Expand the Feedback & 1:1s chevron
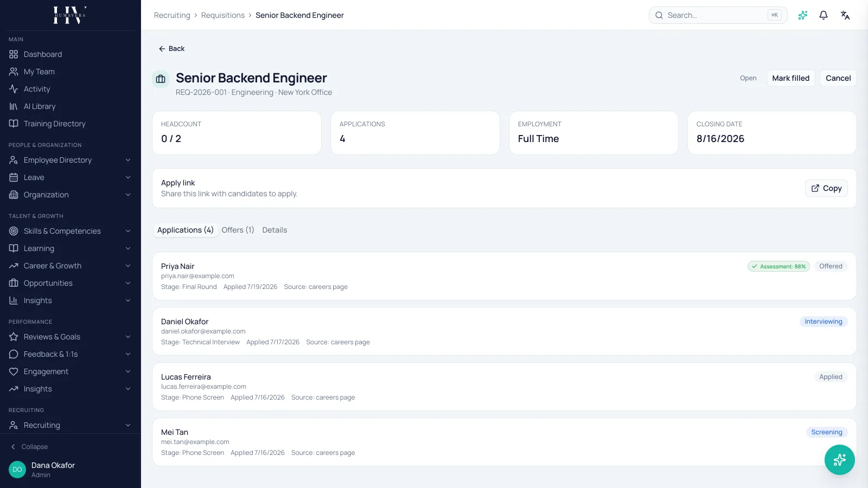Image resolution: width=868 pixels, height=488 pixels. pyautogui.click(x=128, y=354)
